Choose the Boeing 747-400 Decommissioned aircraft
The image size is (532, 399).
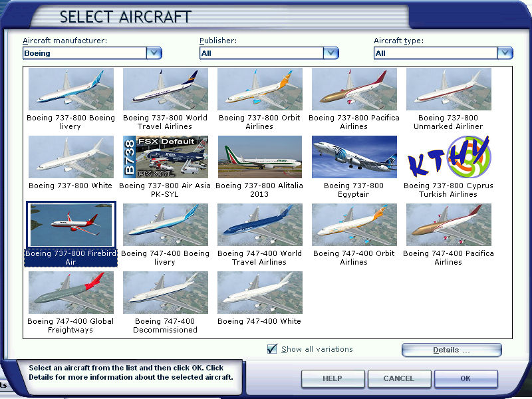click(x=166, y=293)
